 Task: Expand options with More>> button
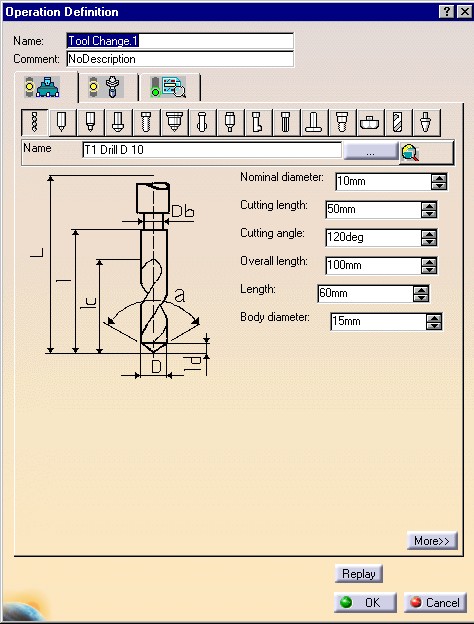point(432,541)
